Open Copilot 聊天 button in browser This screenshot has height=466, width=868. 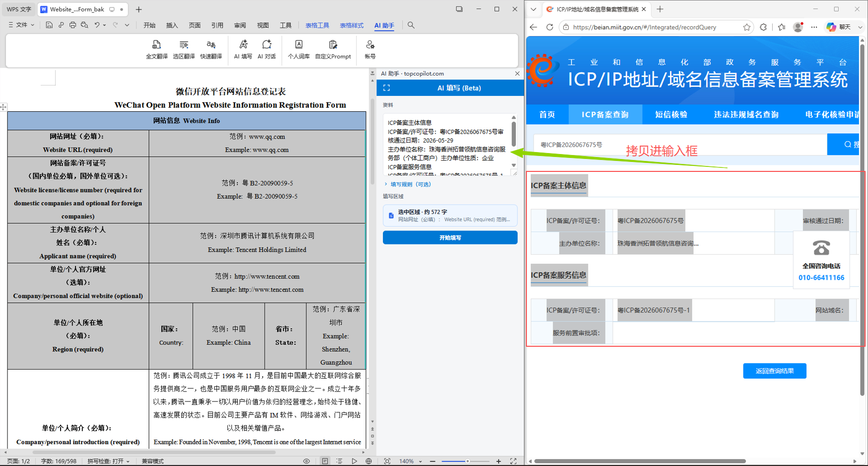pyautogui.click(x=838, y=27)
